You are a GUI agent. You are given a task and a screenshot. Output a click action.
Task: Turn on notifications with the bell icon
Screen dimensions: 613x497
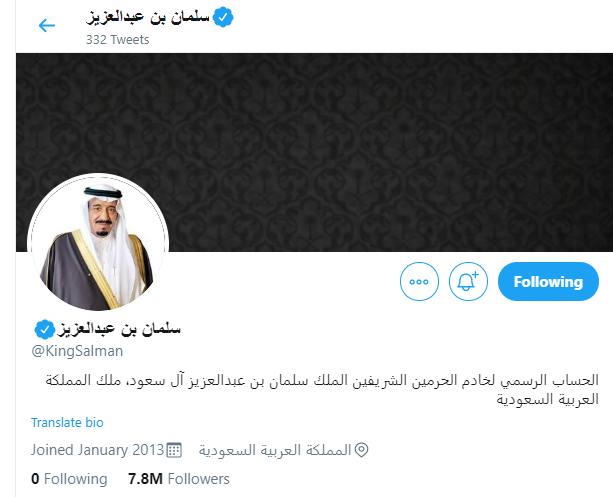(468, 282)
